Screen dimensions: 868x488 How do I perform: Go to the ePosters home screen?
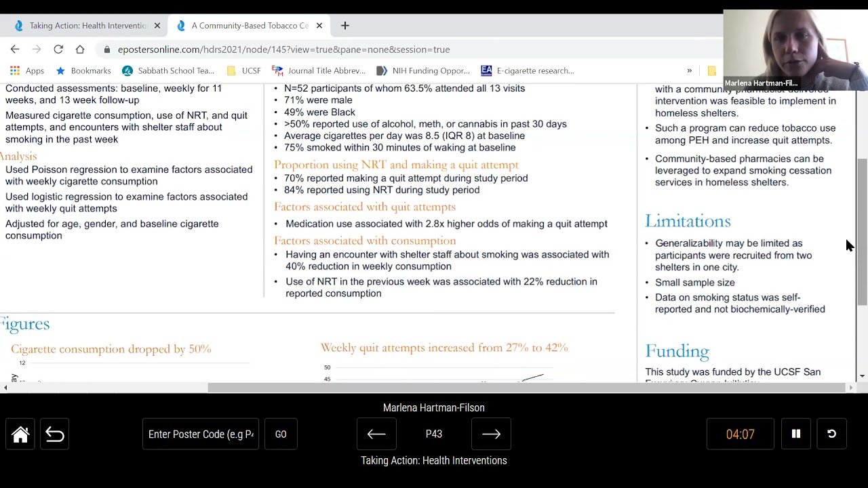tap(20, 434)
